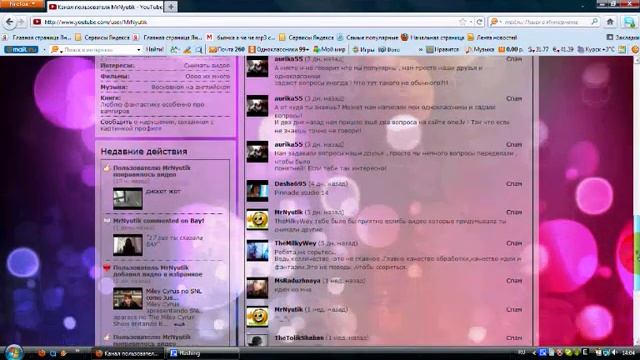Open Dasha695 avatar thumbnail
640x360 pixels.
pyautogui.click(x=257, y=191)
